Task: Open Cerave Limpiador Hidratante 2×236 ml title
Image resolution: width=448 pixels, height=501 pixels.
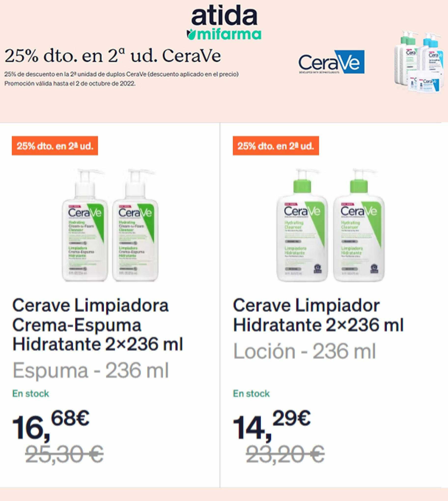Action: 318,315
